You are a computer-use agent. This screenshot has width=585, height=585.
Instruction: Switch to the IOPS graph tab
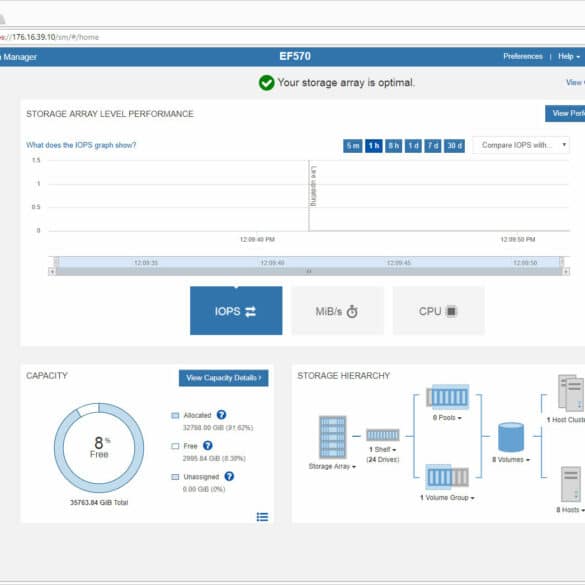click(236, 310)
